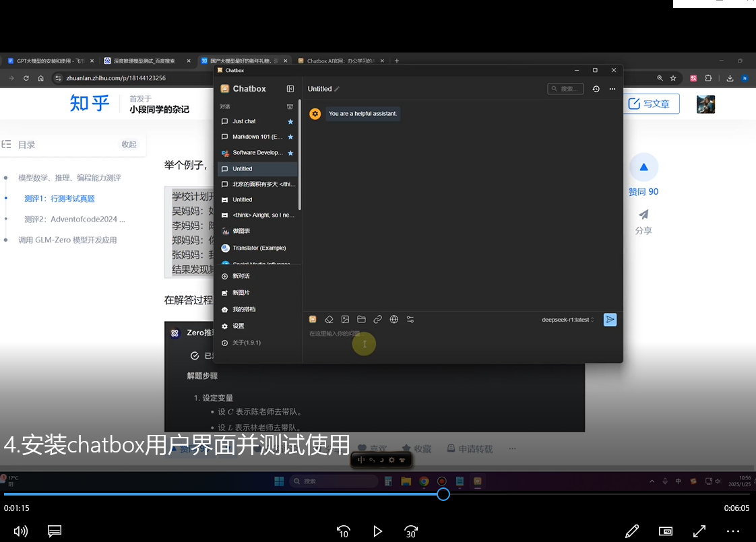
Task: Open the Chatbox more options menu
Action: 612,89
